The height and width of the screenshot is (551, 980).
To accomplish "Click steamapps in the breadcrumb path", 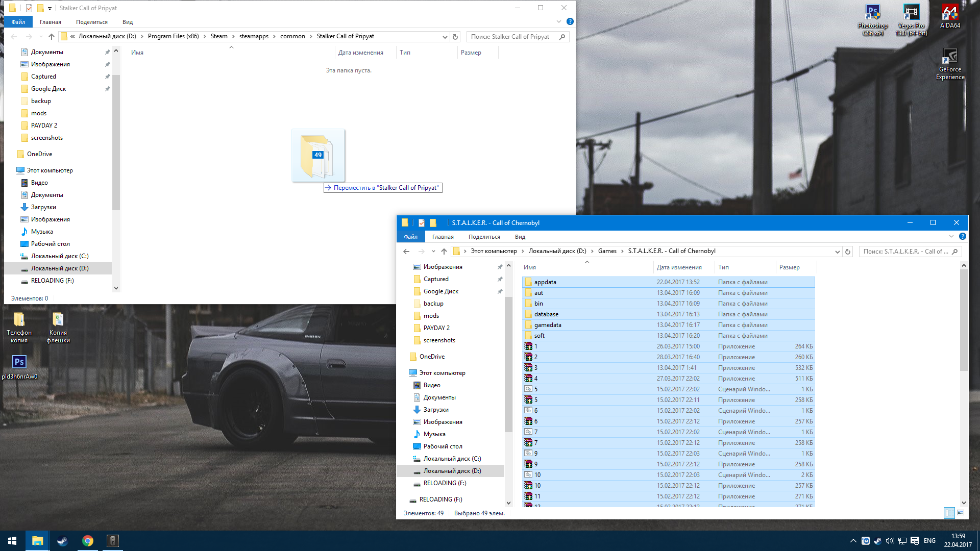I will click(x=254, y=36).
